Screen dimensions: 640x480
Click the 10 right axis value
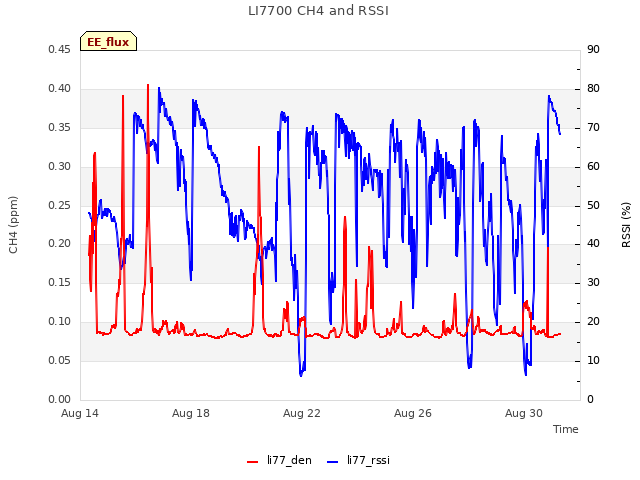click(x=593, y=360)
